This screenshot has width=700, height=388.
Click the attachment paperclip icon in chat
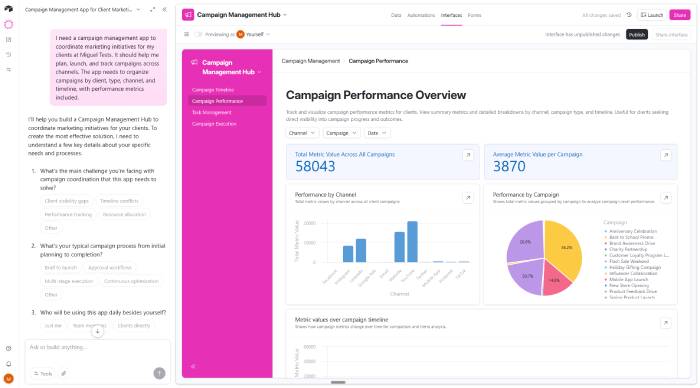click(64, 374)
